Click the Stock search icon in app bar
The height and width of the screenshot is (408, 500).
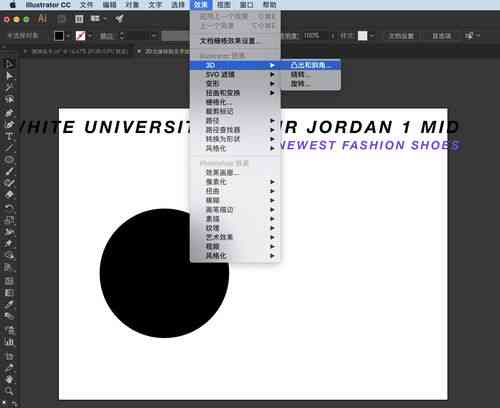point(79,19)
